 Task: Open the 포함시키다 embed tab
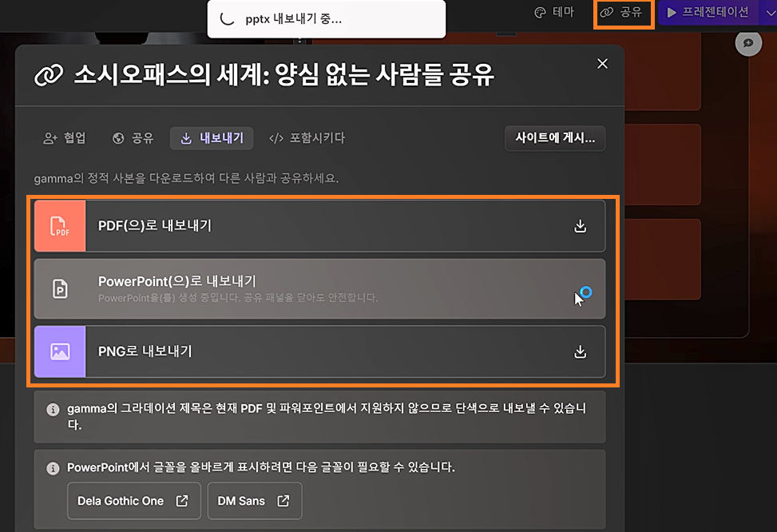[x=307, y=138]
